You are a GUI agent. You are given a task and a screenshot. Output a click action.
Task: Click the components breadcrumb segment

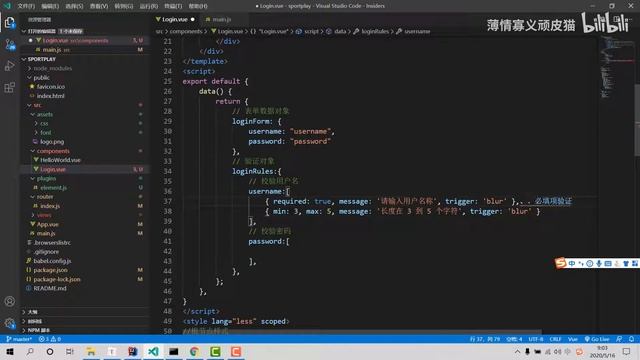186,31
